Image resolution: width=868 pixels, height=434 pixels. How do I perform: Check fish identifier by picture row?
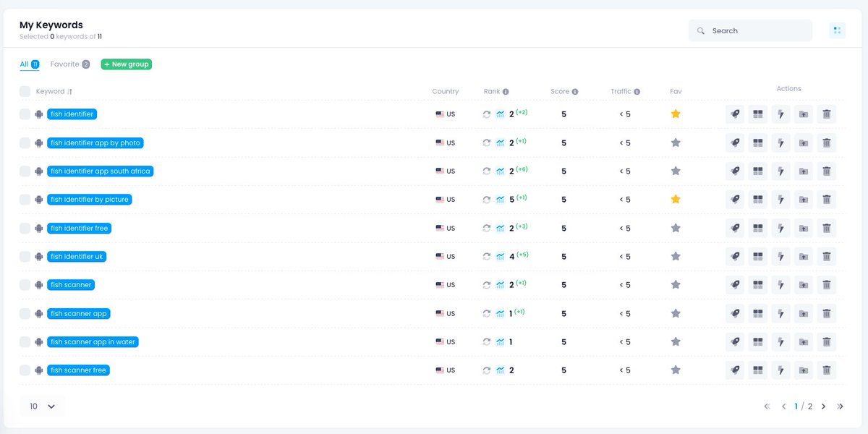coord(25,200)
